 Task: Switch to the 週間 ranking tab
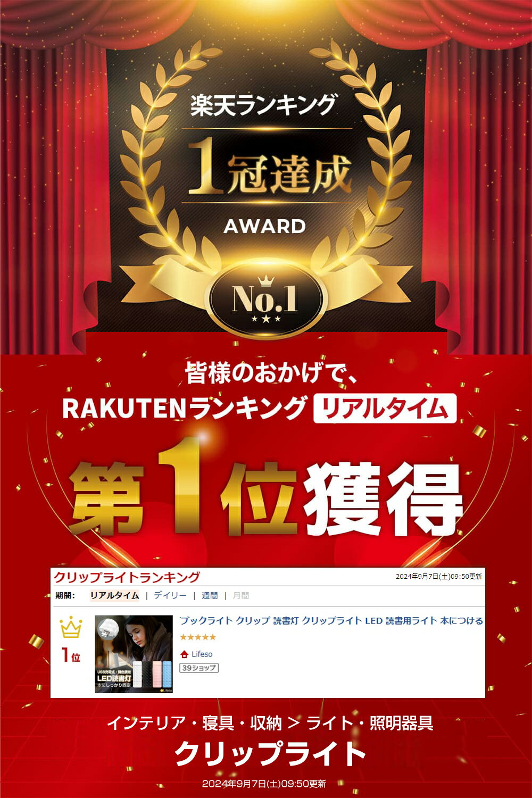pos(210,595)
